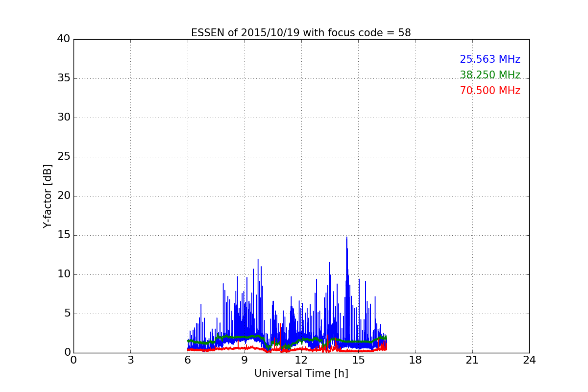This screenshot has width=588, height=392.
Task: Click the x-axis tick label 12
Action: [301, 360]
